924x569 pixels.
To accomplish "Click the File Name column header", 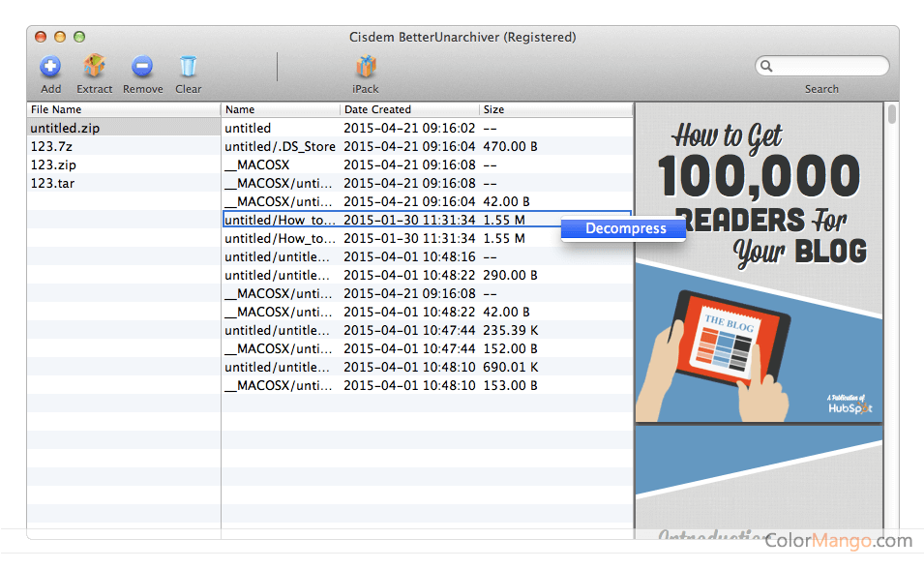I will tap(123, 109).
